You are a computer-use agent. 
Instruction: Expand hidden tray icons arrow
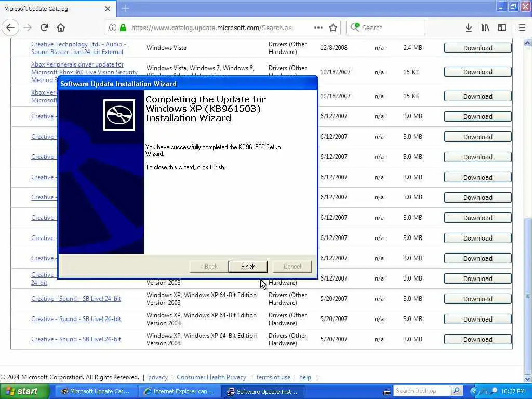(x=473, y=391)
